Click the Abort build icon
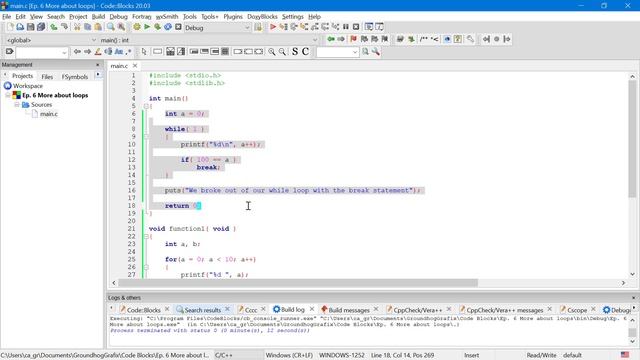The image size is (640, 360). 178,27
